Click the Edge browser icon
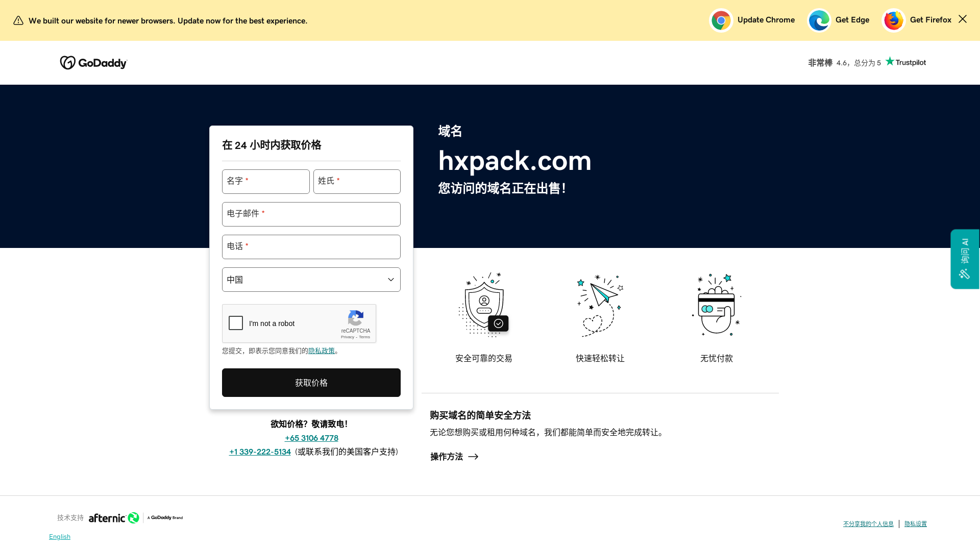The image size is (980, 551). (819, 20)
